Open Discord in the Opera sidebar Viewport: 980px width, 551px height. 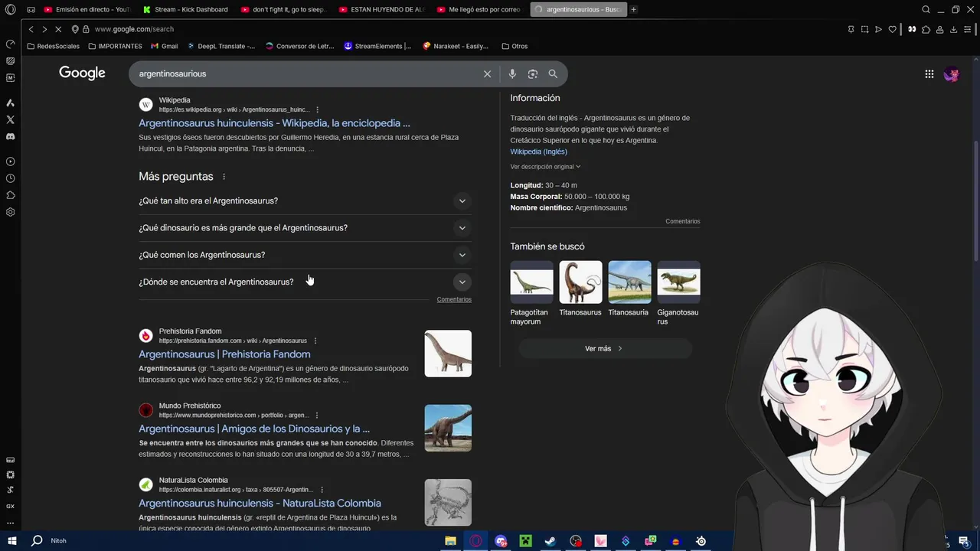[x=10, y=136]
